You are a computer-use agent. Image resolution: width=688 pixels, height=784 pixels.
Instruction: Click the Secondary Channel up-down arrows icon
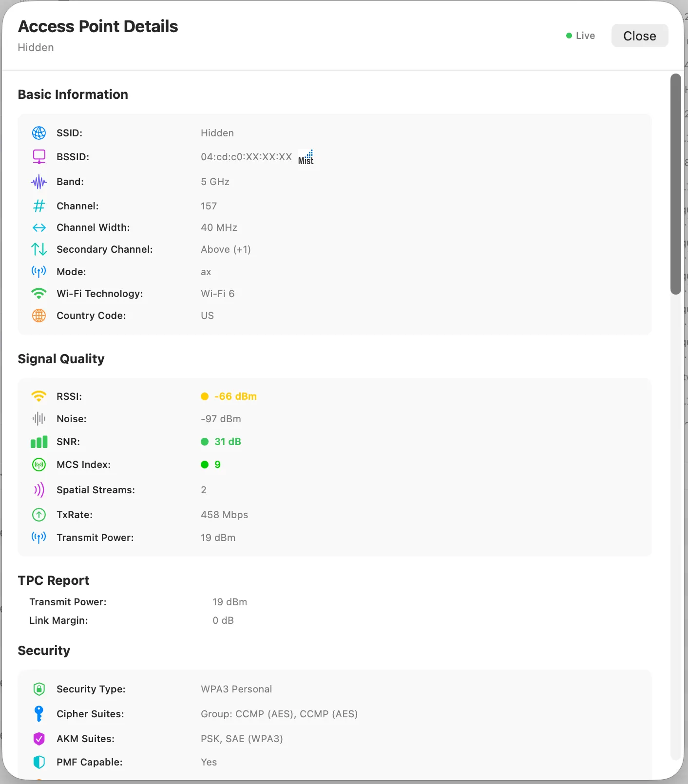[x=39, y=249]
